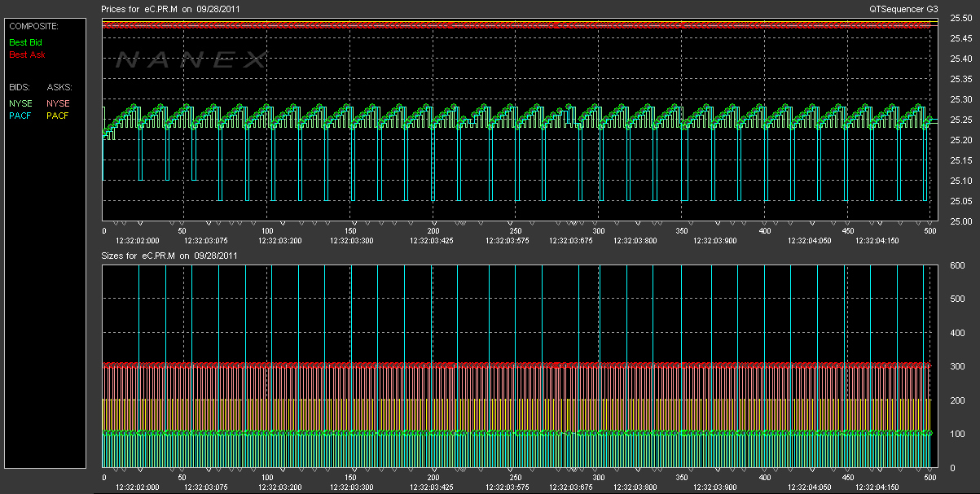Click sequence tick 250 below the Sizes chart
Image resolution: width=980 pixels, height=494 pixels.
516,478
